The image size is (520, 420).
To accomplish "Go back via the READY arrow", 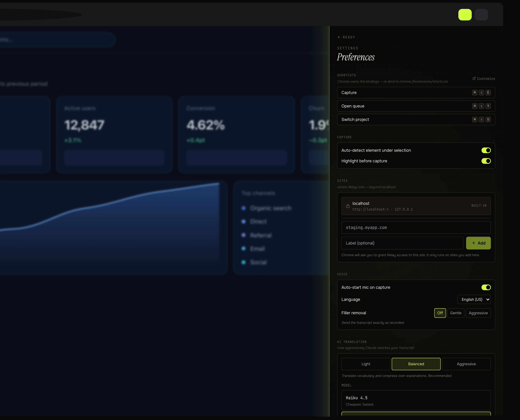I will [346, 37].
